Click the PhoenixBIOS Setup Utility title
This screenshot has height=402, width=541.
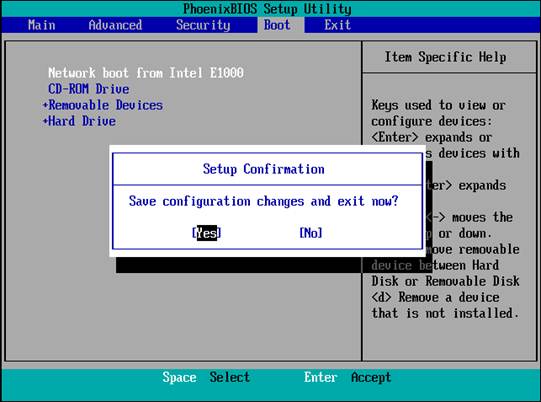click(267, 9)
